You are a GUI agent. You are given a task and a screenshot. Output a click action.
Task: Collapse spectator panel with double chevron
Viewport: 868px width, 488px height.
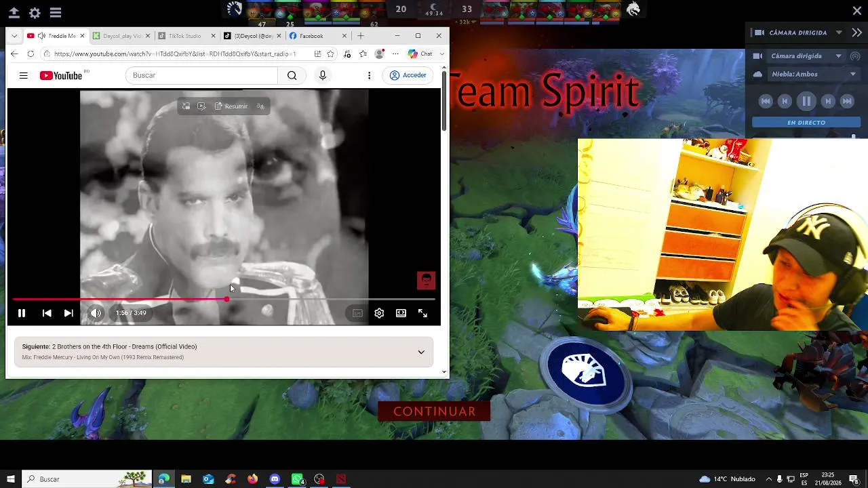pos(856,33)
